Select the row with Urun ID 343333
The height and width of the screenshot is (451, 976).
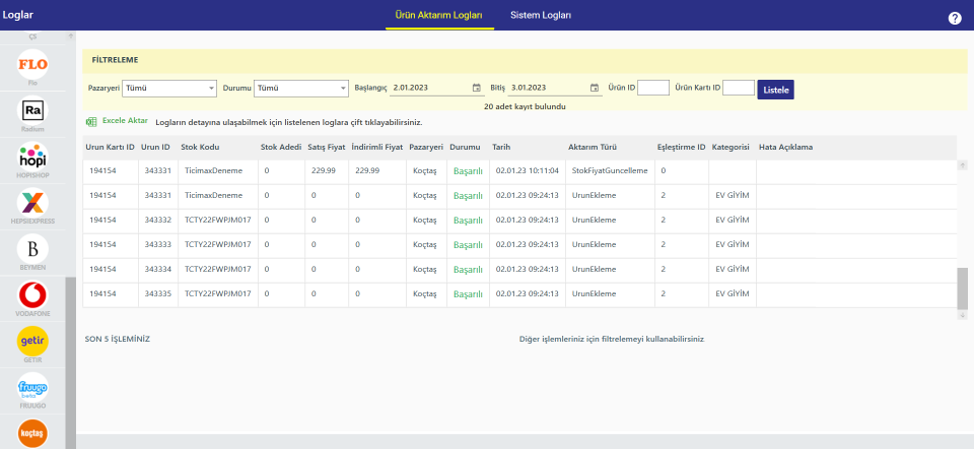pyautogui.click(x=519, y=245)
